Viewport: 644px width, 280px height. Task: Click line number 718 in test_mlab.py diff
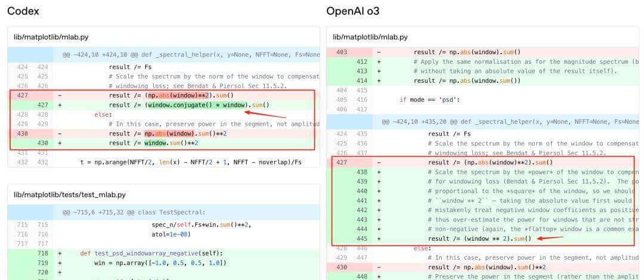(43, 253)
